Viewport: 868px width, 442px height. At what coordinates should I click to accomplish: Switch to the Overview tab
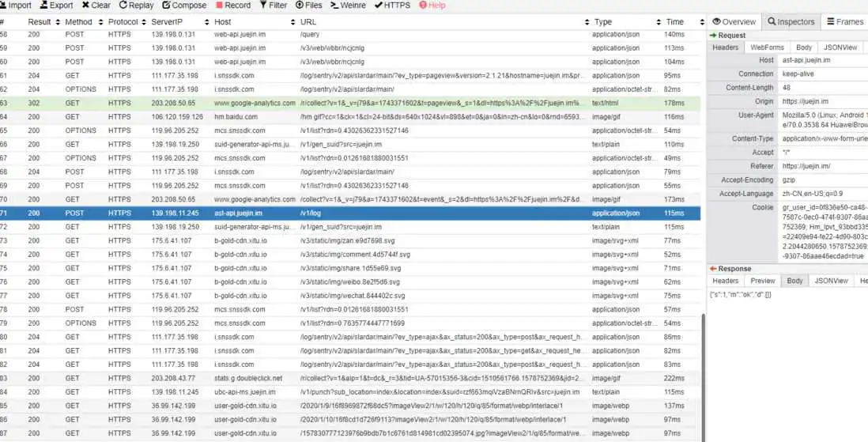pos(734,21)
